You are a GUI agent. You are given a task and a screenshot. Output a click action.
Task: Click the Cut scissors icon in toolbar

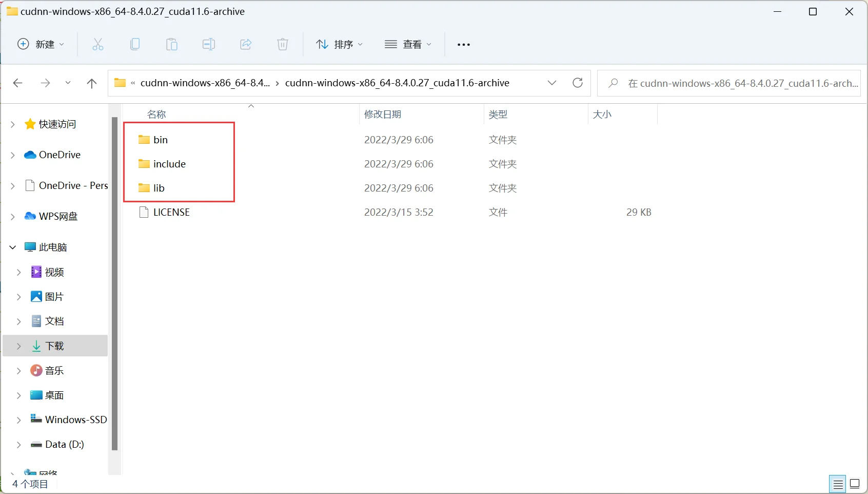pos(97,45)
